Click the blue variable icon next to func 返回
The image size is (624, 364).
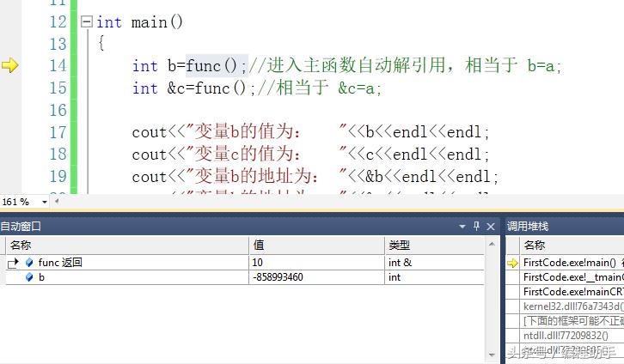pos(29,263)
